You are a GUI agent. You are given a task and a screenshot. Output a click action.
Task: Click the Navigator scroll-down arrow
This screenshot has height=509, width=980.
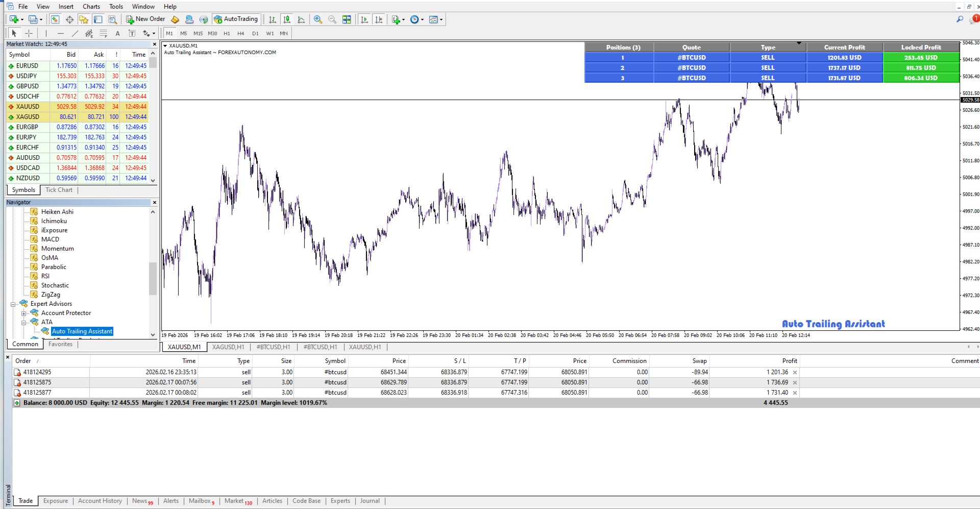153,335
